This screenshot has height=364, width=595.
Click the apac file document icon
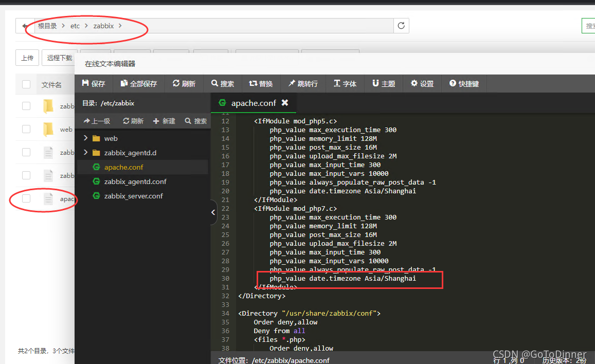click(48, 198)
